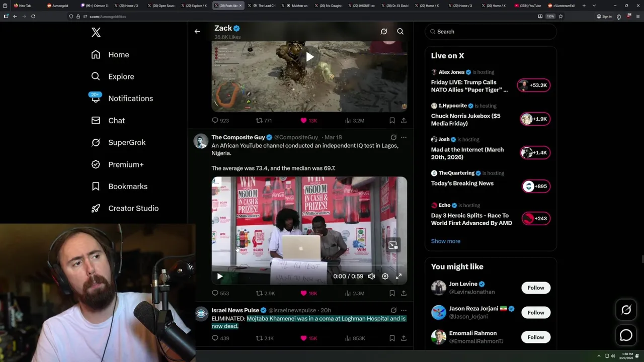Unlike the post with 15K likes

tap(308, 338)
